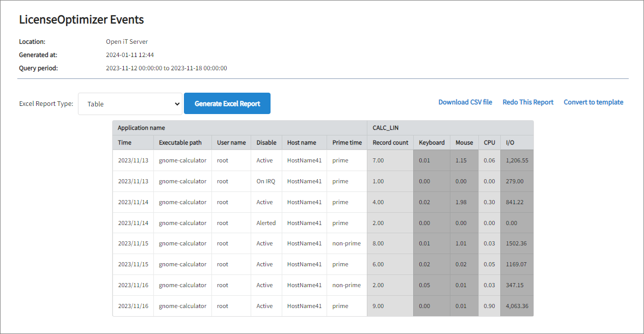Click Convert to template

click(593, 102)
